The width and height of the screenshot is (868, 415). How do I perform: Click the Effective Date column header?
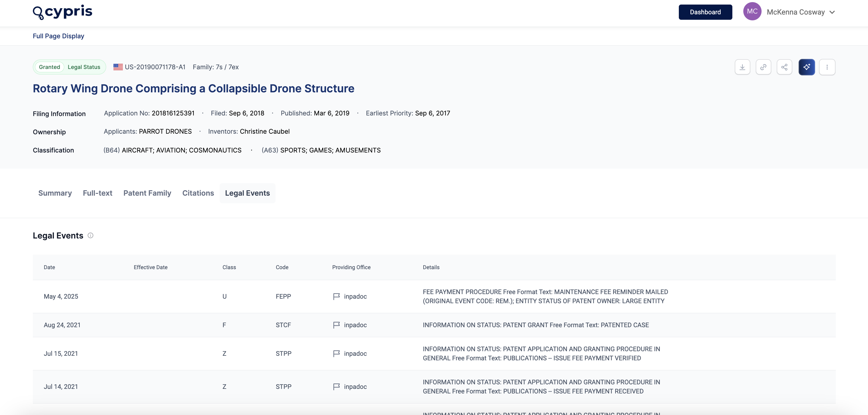click(151, 267)
